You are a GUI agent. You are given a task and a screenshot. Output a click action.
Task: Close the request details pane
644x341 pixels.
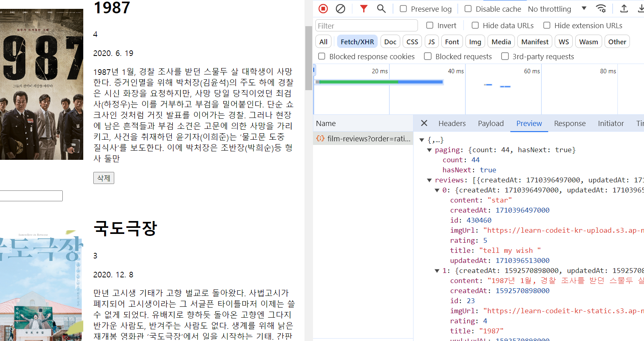coord(424,123)
